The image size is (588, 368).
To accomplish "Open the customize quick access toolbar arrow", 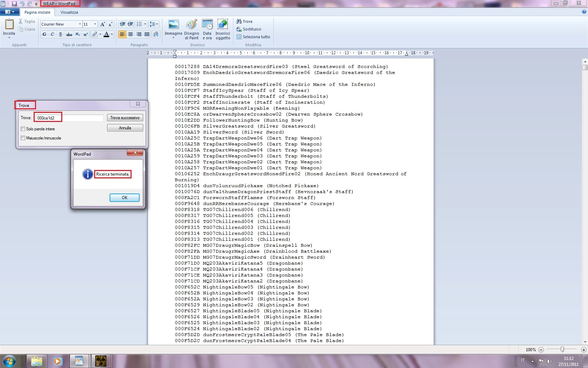I will click(x=36, y=4).
